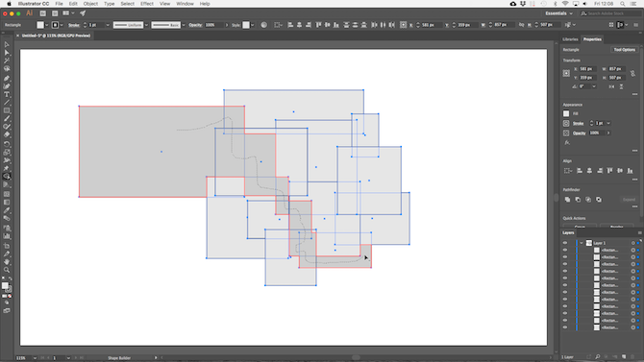The width and height of the screenshot is (644, 362).
Task: Select the Shape Builder tool
Action: 7,176
